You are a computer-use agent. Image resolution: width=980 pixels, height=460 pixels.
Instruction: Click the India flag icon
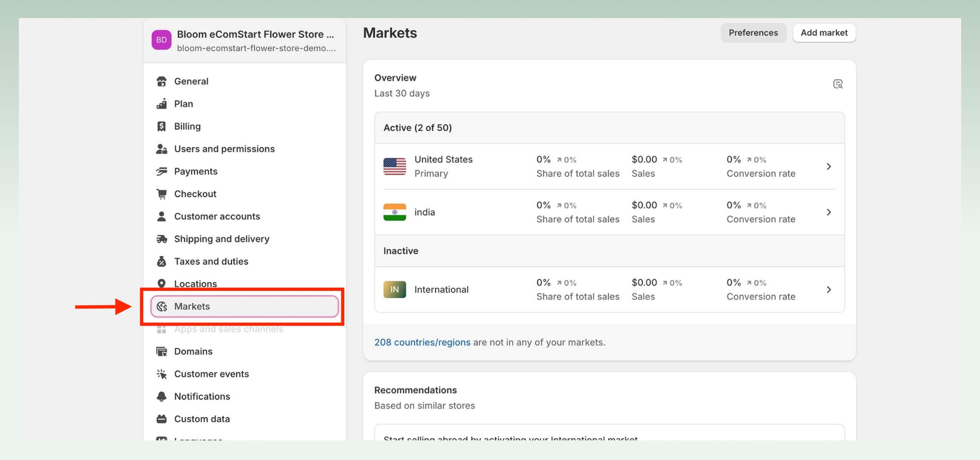tap(395, 212)
